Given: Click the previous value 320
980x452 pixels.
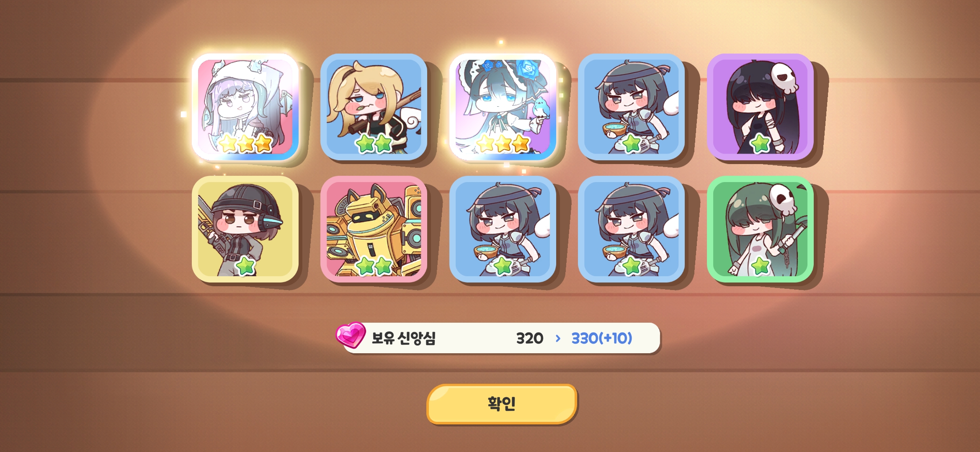Looking at the screenshot, I should point(530,338).
